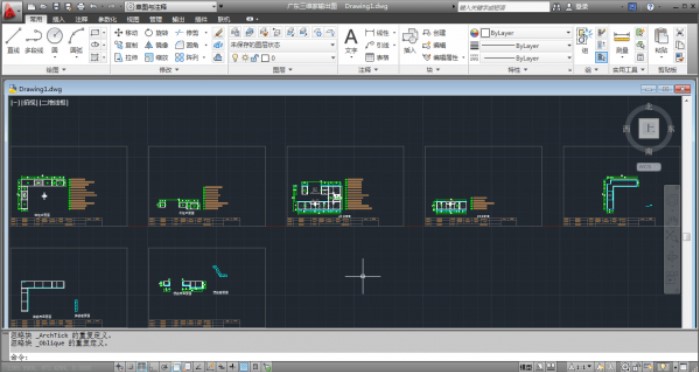
Task: Open the unsaved layer state dropdown
Action: (283, 45)
